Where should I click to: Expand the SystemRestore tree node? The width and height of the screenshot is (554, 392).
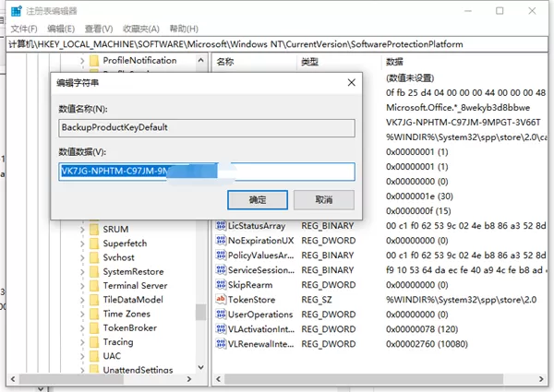(x=82, y=272)
